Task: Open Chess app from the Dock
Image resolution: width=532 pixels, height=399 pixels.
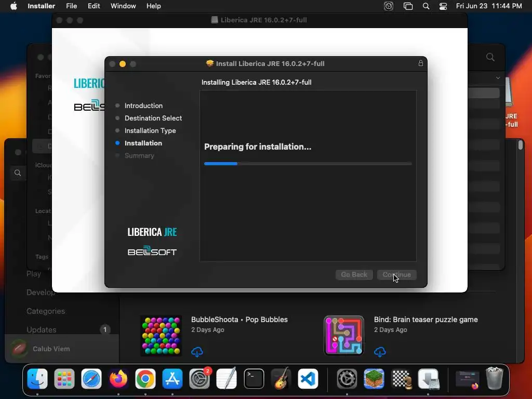Action: click(401, 379)
